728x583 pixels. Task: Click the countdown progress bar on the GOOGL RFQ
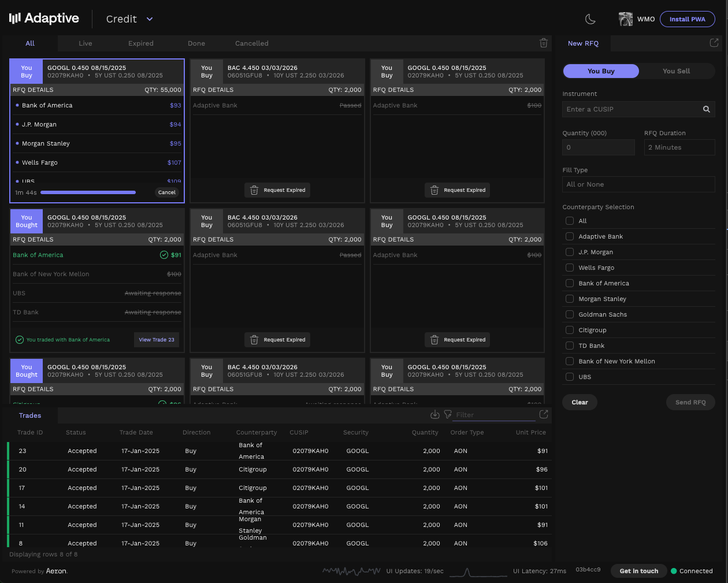[x=88, y=192]
